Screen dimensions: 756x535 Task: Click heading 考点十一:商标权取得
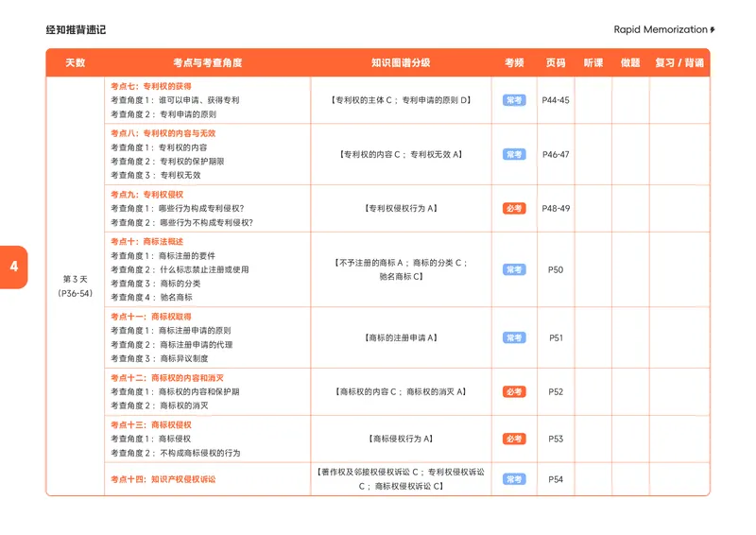tap(151, 317)
